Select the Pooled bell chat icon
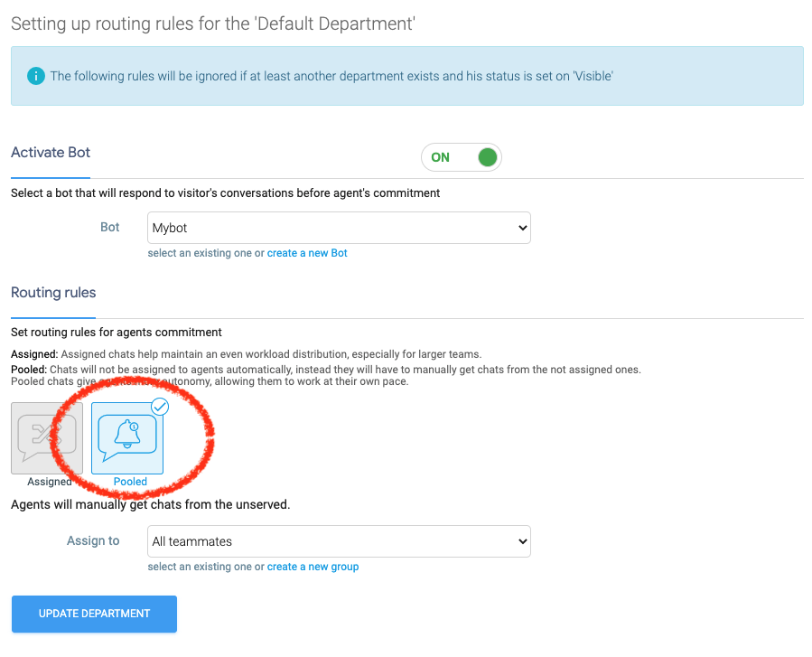This screenshot has width=812, height=657. pos(127,437)
